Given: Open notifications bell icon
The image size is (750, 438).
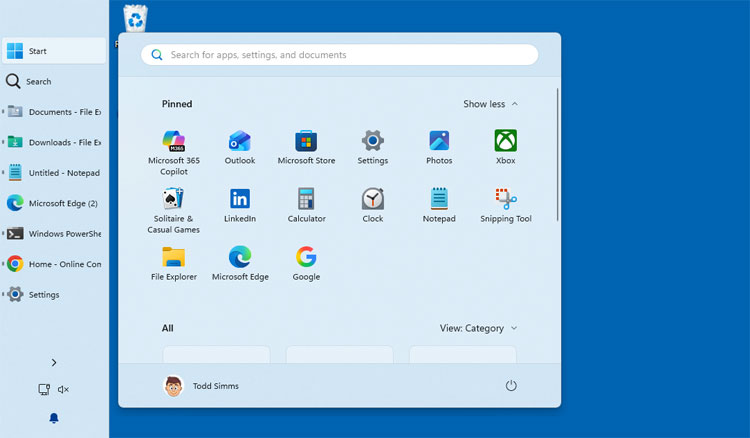Looking at the screenshot, I should [54, 418].
